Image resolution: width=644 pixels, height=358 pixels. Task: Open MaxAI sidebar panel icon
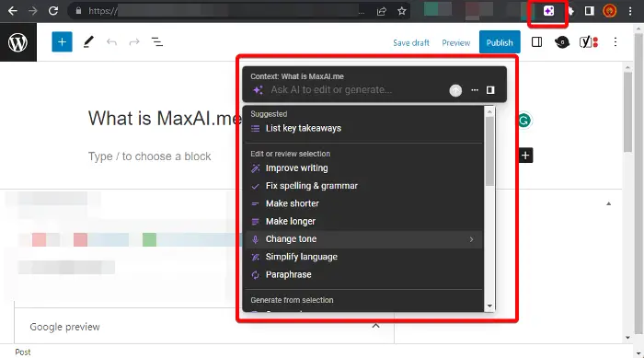click(x=490, y=90)
